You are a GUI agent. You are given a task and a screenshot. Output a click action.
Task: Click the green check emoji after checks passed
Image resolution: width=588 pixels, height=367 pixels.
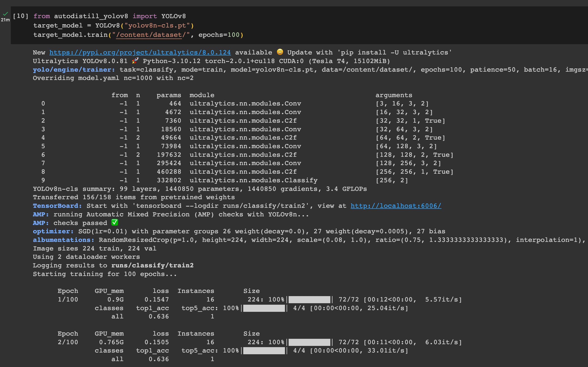click(115, 223)
